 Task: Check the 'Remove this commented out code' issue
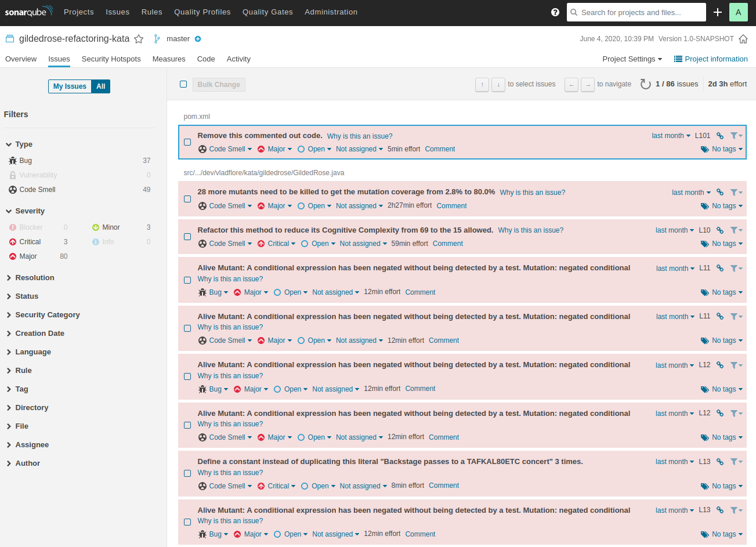click(x=187, y=142)
